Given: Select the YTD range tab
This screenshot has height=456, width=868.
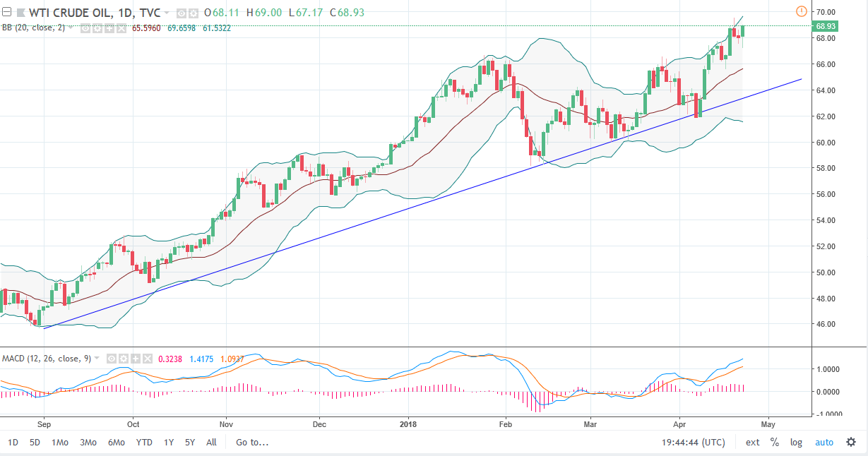Looking at the screenshot, I should [143, 442].
